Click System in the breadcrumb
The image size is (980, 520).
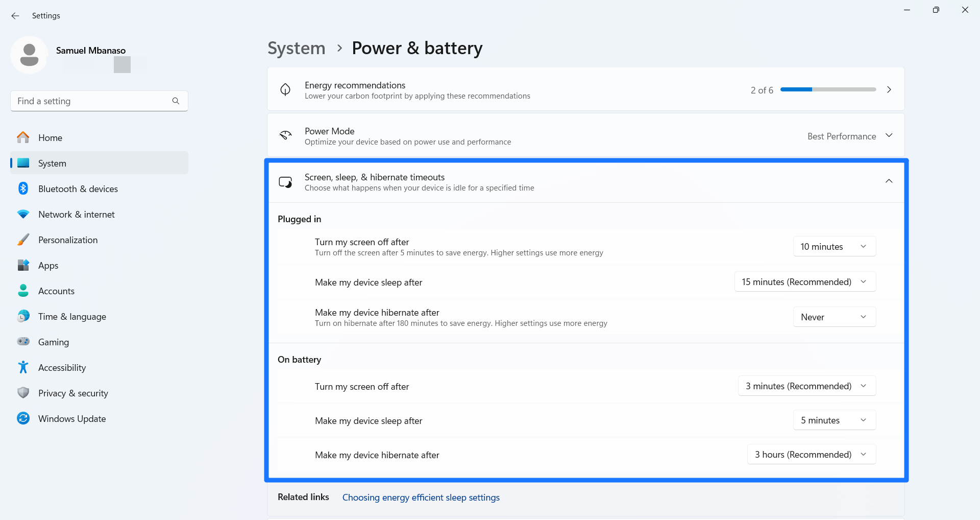coord(296,48)
